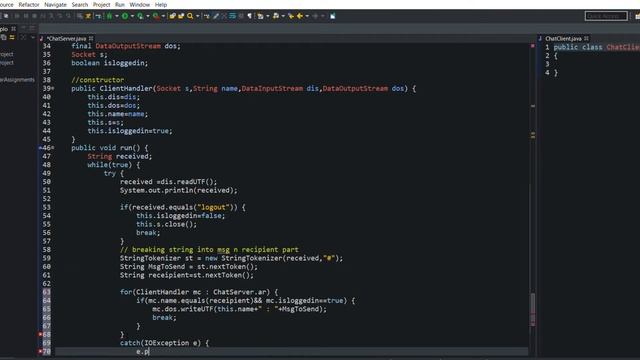Open the Debug launch dropdown arrow

click(x=117, y=16)
